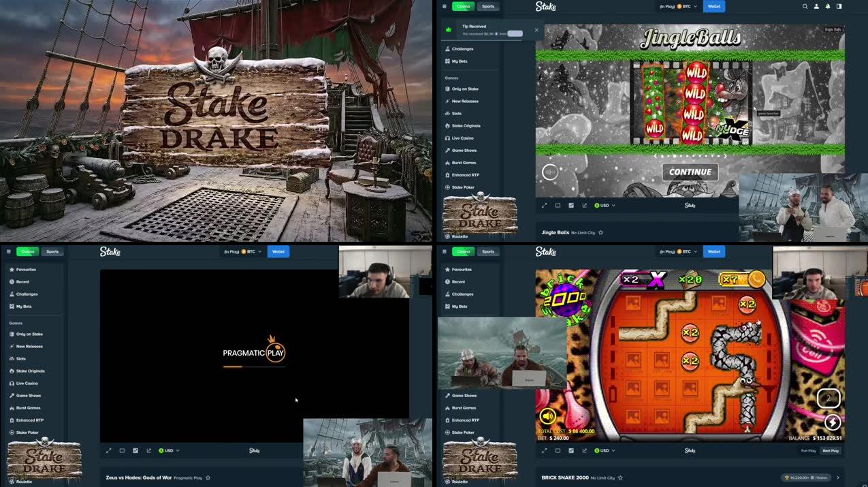Image resolution: width=868 pixels, height=487 pixels.
Task: Open USD currency dropdown under Zeus vs Hades
Action: 169,450
